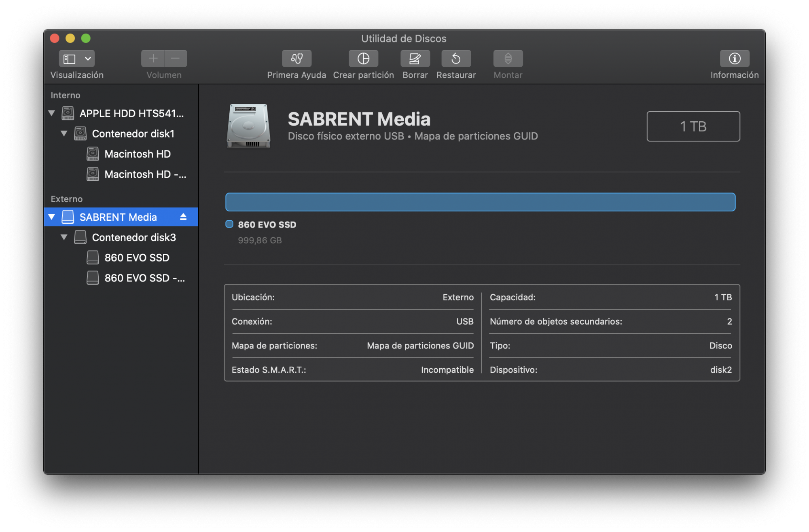The image size is (809, 532).
Task: Collapse the Contenedor disk3 triangle
Action: click(64, 237)
